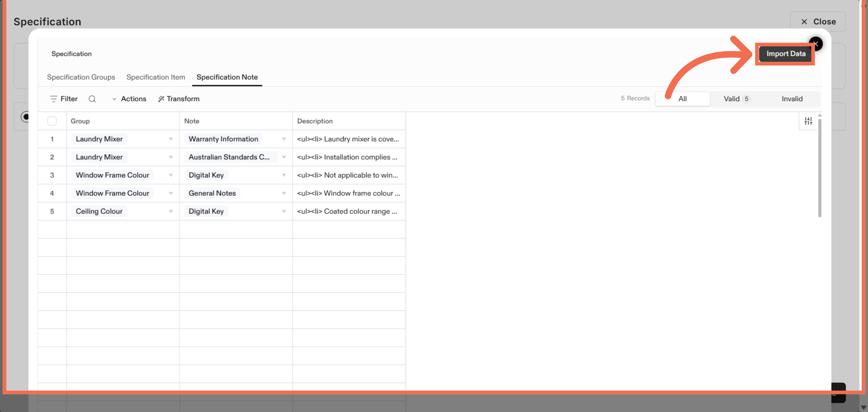
Task: Open the Note dropdown for Digital Key on row 3
Action: (284, 175)
